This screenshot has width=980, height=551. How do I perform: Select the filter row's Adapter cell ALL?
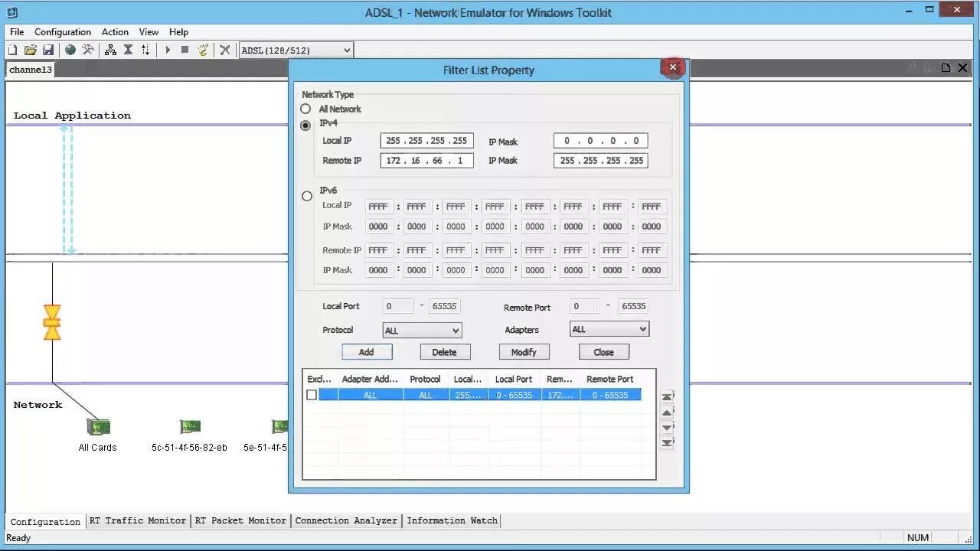click(x=370, y=395)
